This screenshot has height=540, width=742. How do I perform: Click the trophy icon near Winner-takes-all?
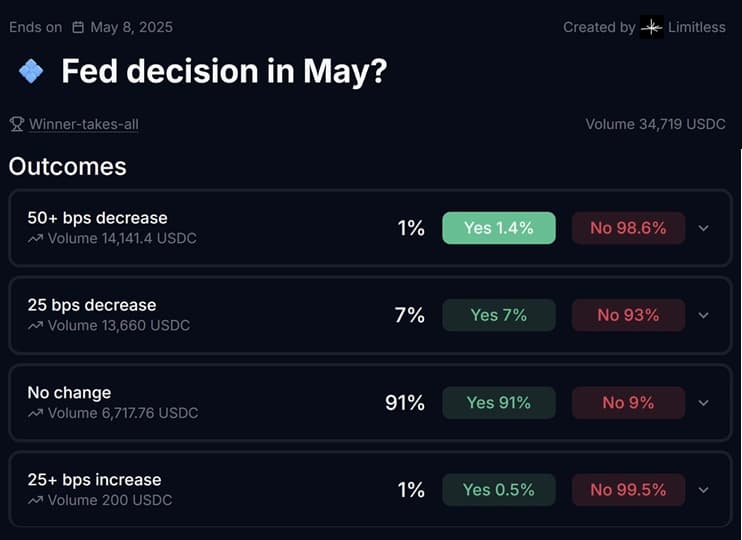[17, 124]
